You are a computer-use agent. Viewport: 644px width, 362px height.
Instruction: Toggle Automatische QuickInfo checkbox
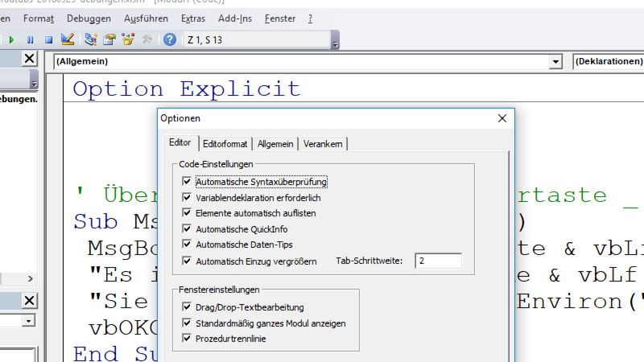click(x=187, y=228)
